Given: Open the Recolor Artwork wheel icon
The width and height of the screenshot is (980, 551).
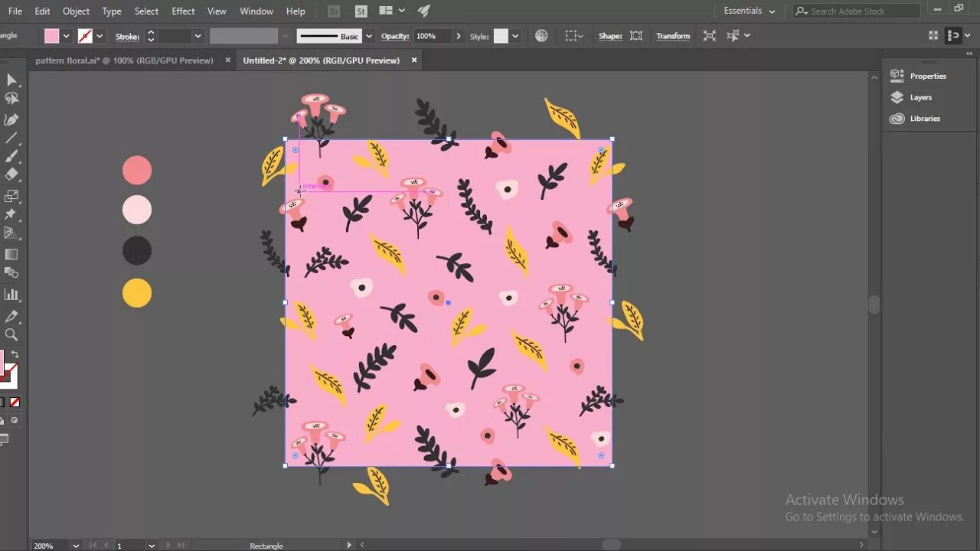Looking at the screenshot, I should 541,36.
